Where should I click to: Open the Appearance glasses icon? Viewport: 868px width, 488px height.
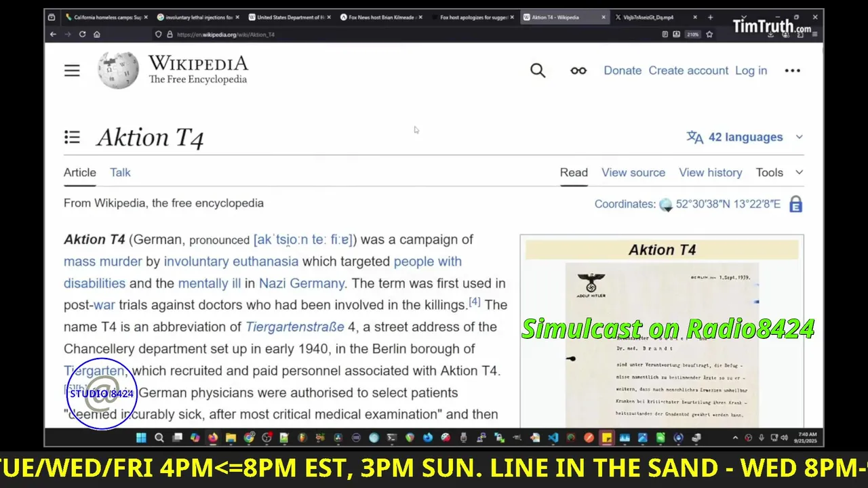[x=578, y=70]
